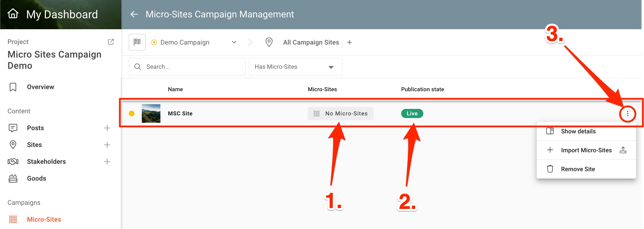This screenshot has width=644, height=229.
Task: Click the No Micro-Sites button
Action: pos(341,114)
